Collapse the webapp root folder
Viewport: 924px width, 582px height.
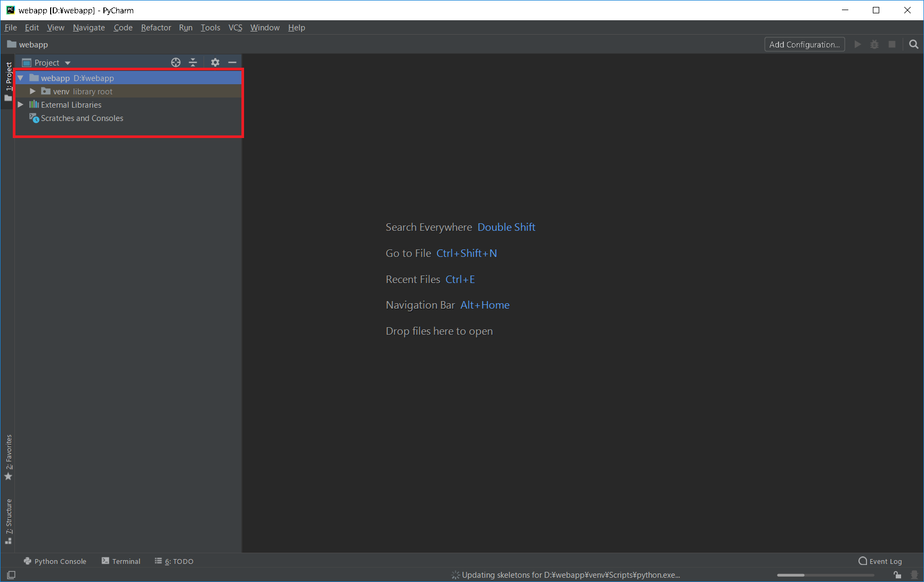click(x=21, y=78)
